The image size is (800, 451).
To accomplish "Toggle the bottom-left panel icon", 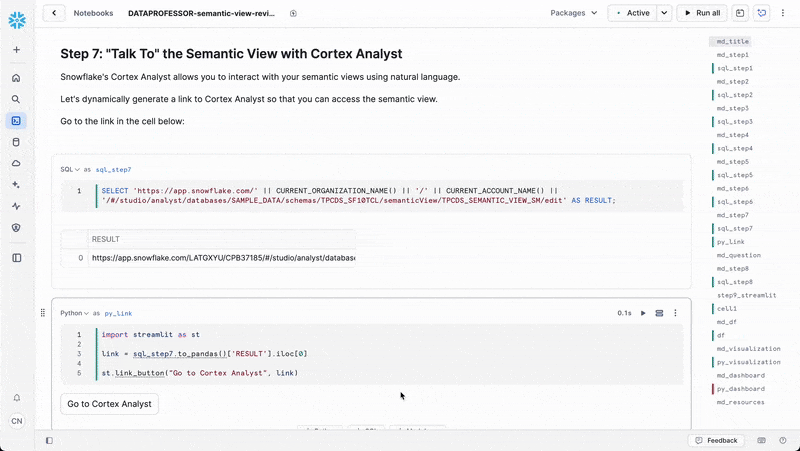I will [49, 440].
